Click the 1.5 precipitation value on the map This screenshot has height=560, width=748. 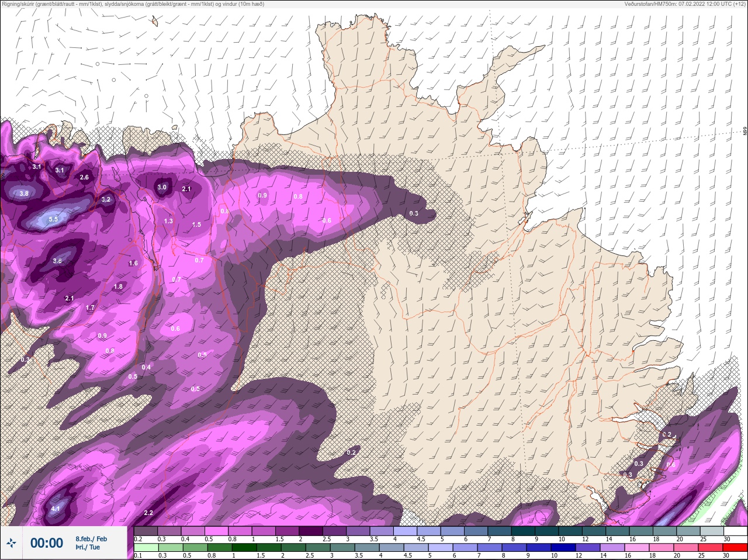tap(196, 224)
